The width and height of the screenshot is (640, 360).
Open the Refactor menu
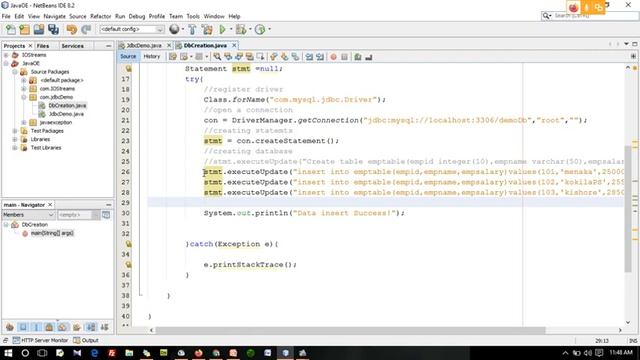100,16
